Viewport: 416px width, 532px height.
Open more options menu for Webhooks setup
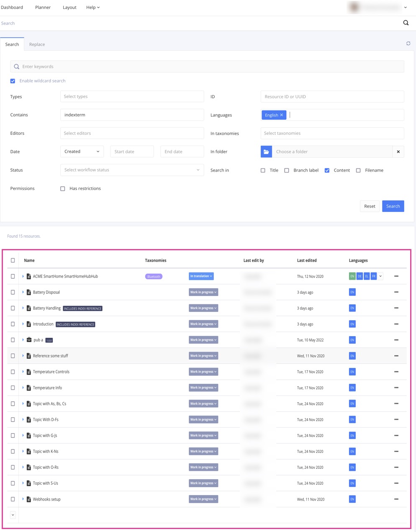click(396, 499)
